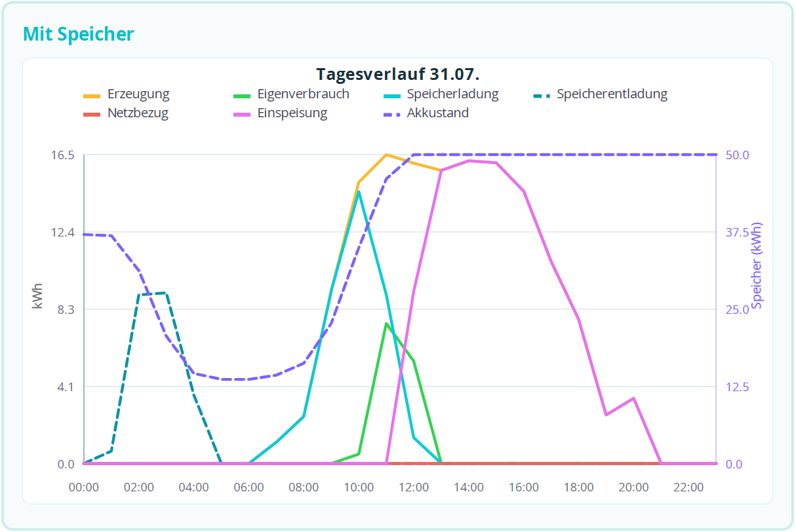Toggle the Einspeisung legend entry
The image size is (796, 532).
point(279,113)
